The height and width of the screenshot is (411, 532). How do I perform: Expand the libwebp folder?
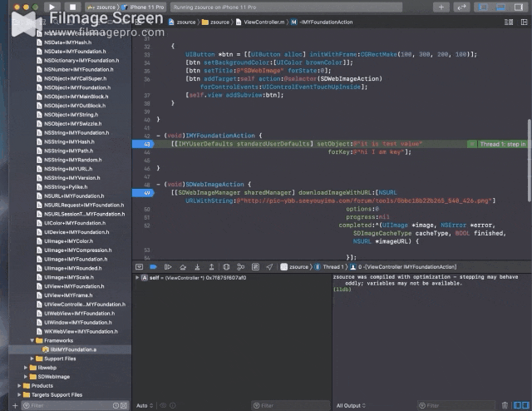coord(26,368)
